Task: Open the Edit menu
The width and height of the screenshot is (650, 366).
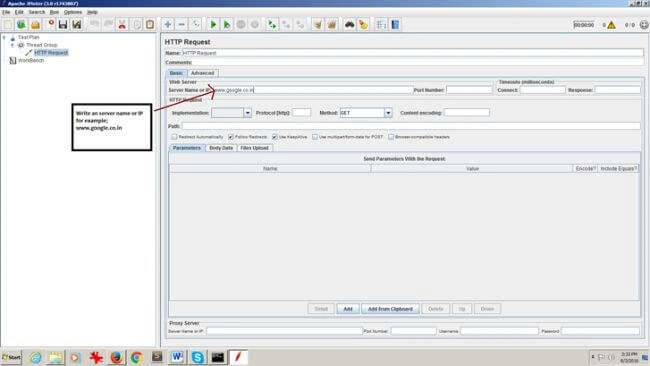Action: (19, 12)
